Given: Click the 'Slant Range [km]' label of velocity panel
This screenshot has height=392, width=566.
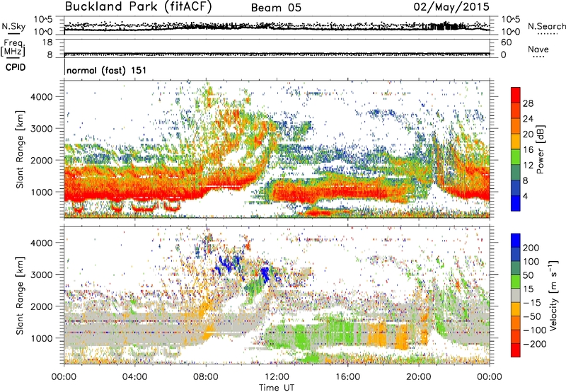Looking at the screenshot, I should (20, 295).
